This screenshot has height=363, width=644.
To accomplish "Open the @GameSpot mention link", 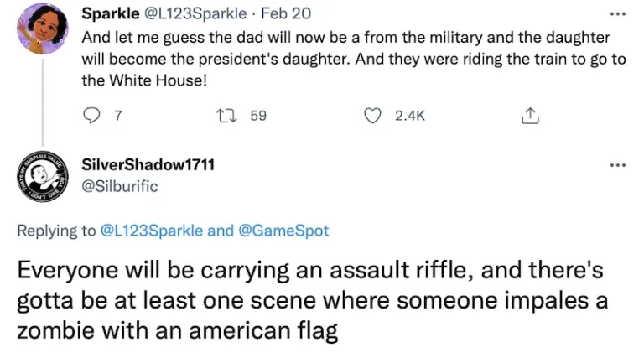I will 283,231.
